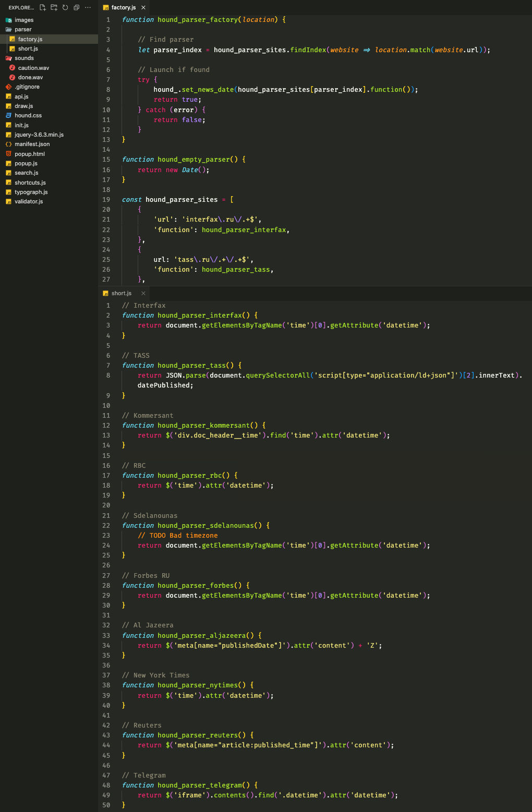The height and width of the screenshot is (812, 532).
Task: Collapse the parser folder
Action: (49, 29)
